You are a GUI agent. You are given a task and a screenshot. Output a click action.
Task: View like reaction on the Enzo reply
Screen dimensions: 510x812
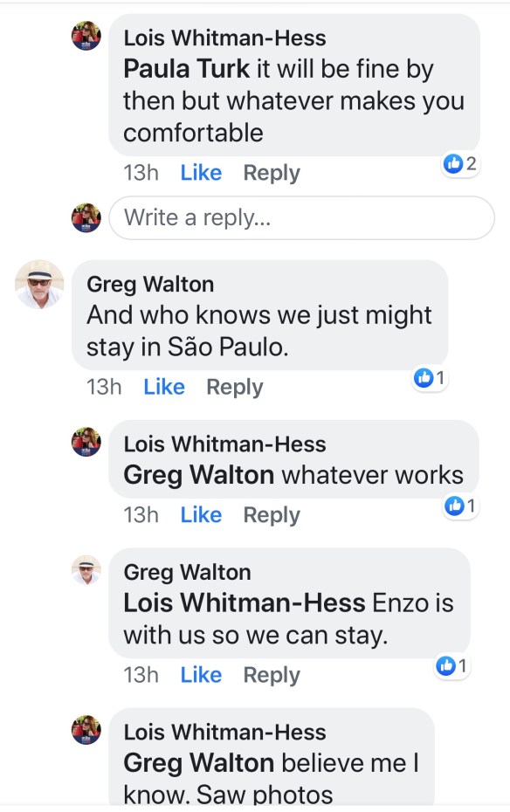452,665
